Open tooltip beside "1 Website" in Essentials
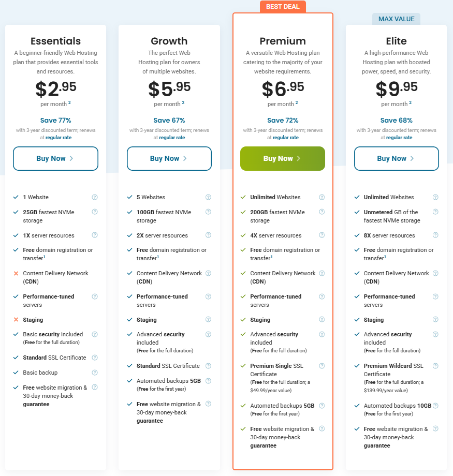Image resolution: width=453 pixels, height=476 pixels. click(x=95, y=197)
